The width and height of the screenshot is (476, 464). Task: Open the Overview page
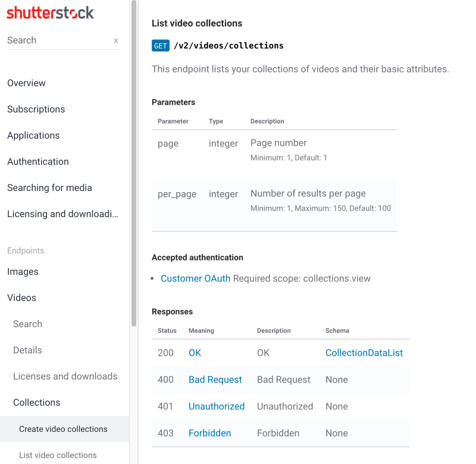pyautogui.click(x=26, y=83)
